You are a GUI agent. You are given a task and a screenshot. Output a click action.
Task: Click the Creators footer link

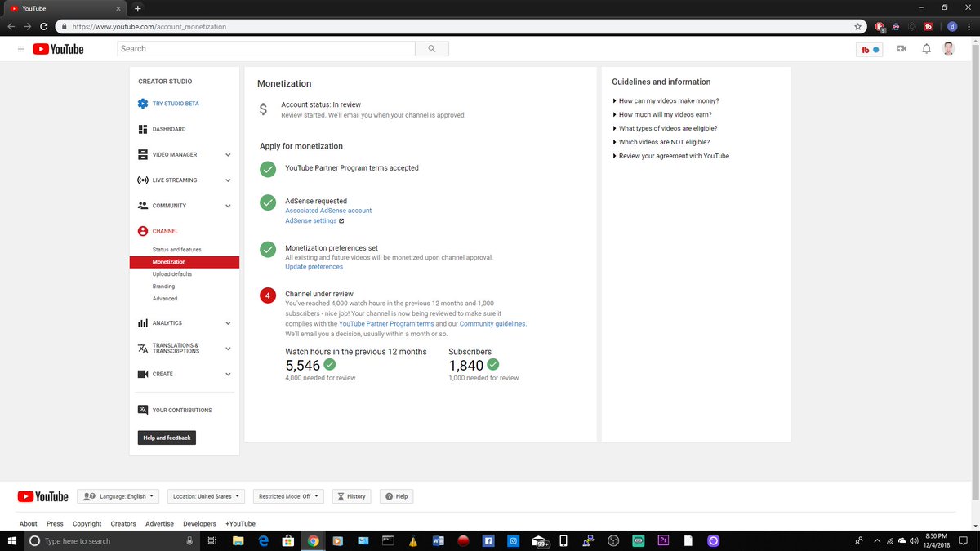point(123,524)
